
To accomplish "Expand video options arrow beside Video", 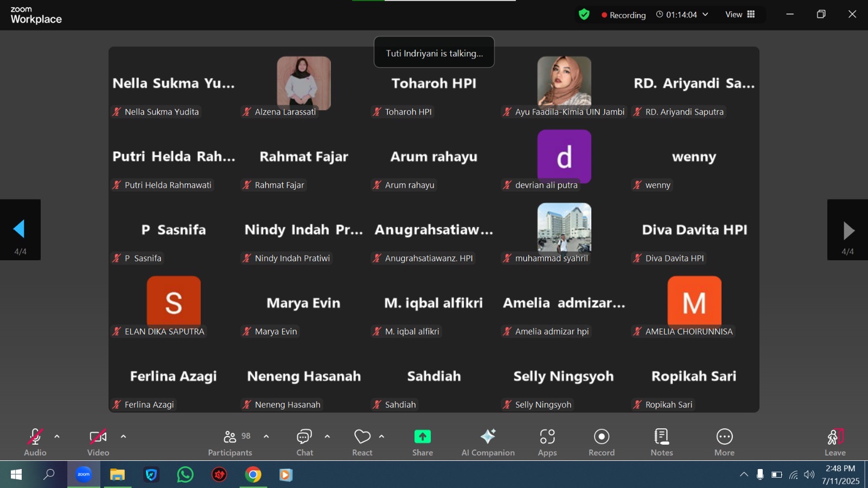I will tap(123, 436).
